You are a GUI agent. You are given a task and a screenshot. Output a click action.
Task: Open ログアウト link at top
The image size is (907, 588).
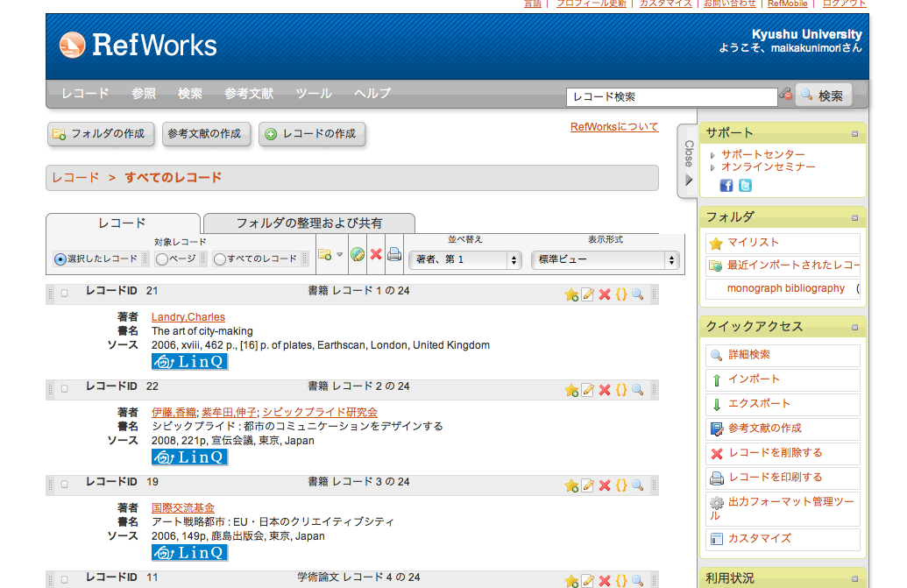(844, 4)
